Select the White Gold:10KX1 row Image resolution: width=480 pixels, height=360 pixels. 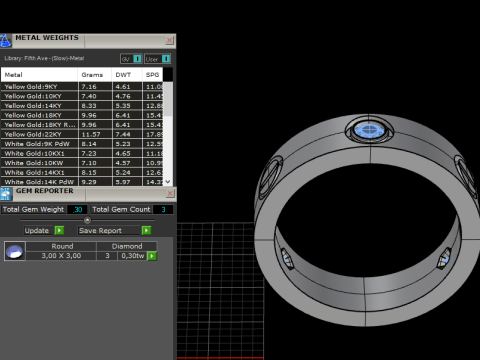click(82, 154)
